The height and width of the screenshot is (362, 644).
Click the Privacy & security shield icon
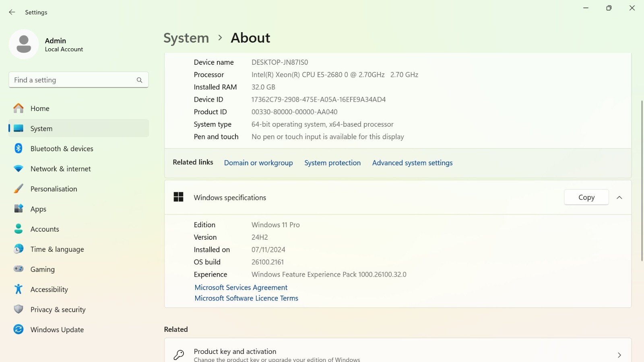19,309
